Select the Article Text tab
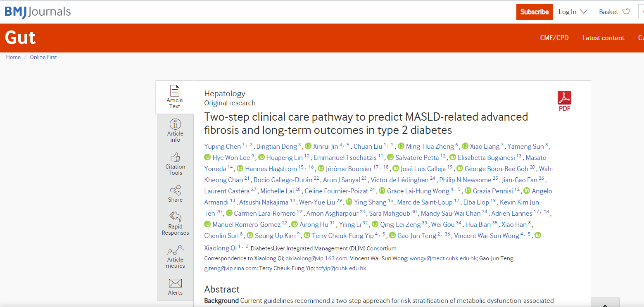This screenshot has width=644, height=307. tap(175, 97)
